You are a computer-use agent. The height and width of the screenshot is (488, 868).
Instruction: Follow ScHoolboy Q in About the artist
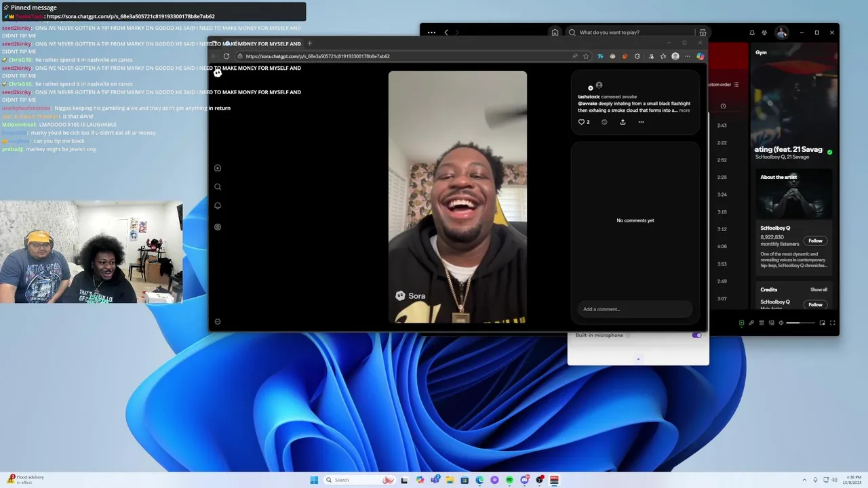coord(815,241)
